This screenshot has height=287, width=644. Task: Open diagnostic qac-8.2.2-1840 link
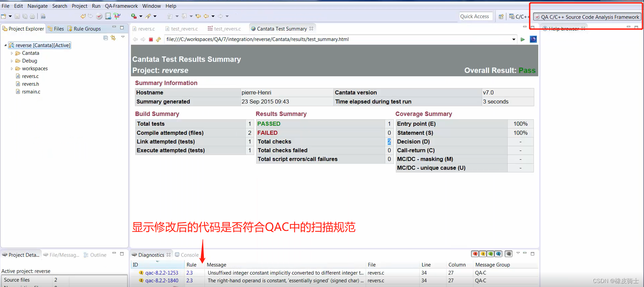click(x=162, y=281)
